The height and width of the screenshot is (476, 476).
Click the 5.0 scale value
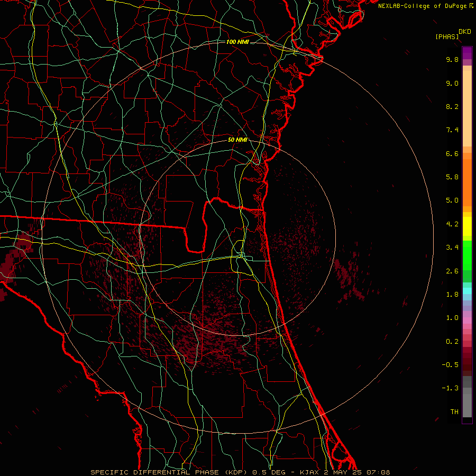(x=452, y=200)
